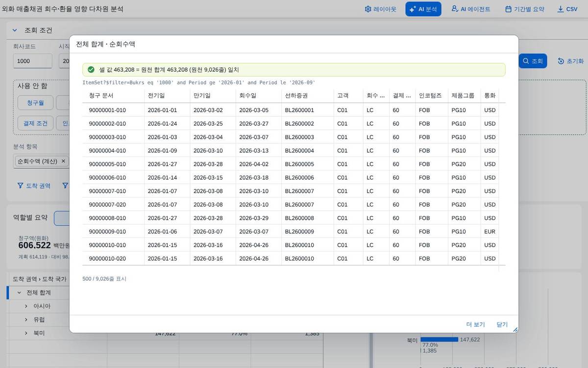
Task: Click the 인코텀즈 column header
Action: click(432, 96)
